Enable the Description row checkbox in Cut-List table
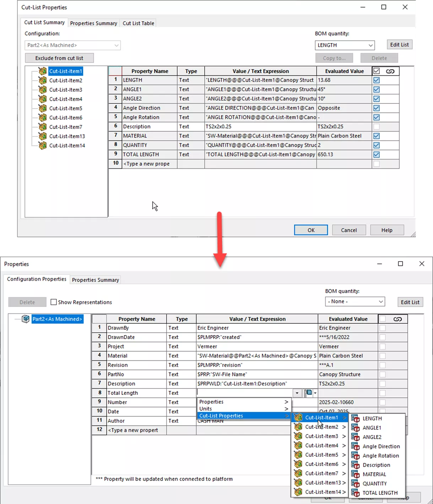Screen dimensions: 433x504 point(377,127)
